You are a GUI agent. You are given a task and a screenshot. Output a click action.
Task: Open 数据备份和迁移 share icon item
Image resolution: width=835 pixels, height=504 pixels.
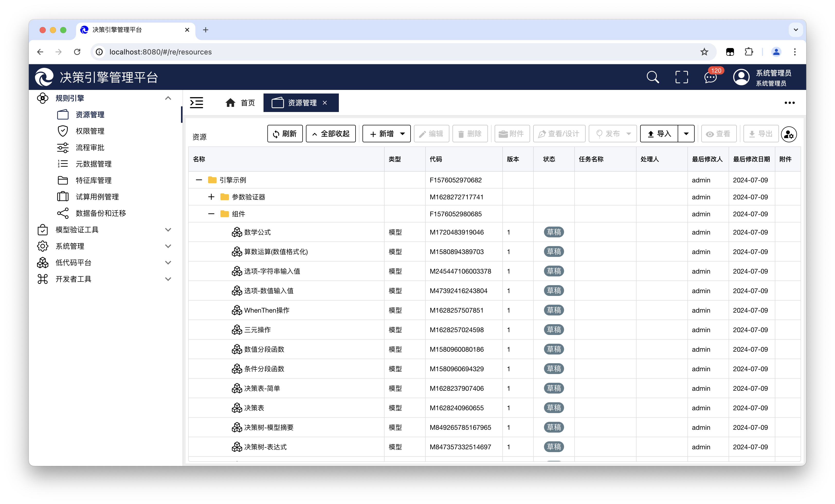coord(63,213)
